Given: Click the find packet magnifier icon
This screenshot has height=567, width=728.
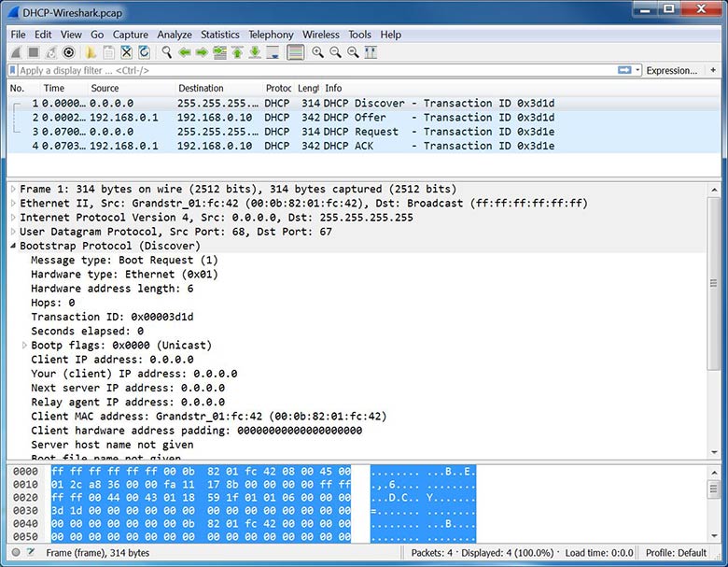Looking at the screenshot, I should coord(167,52).
